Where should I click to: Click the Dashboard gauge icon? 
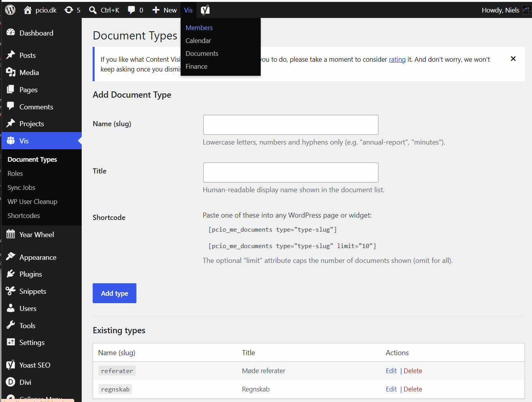(x=11, y=32)
